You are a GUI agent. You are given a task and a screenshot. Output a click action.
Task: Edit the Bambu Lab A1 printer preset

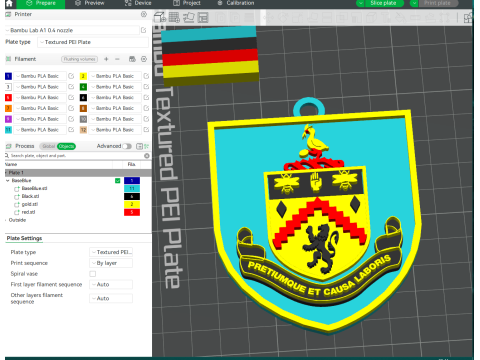(144, 30)
